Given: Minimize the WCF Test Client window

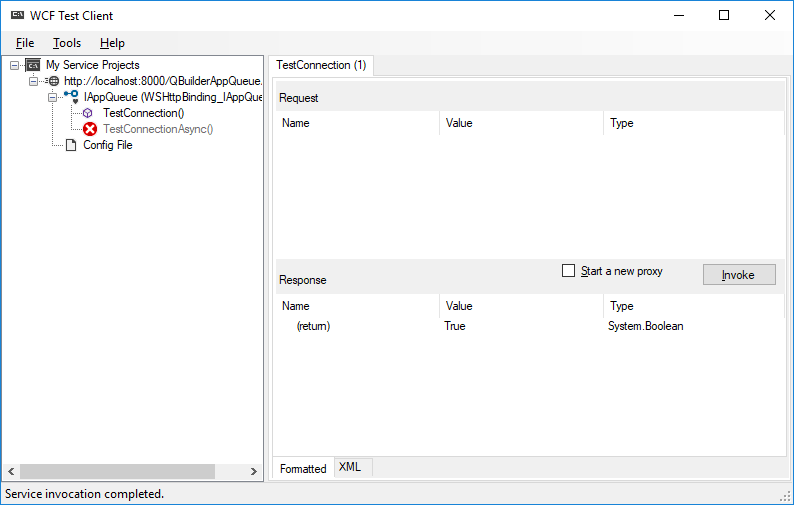Looking at the screenshot, I should tap(679, 15).
